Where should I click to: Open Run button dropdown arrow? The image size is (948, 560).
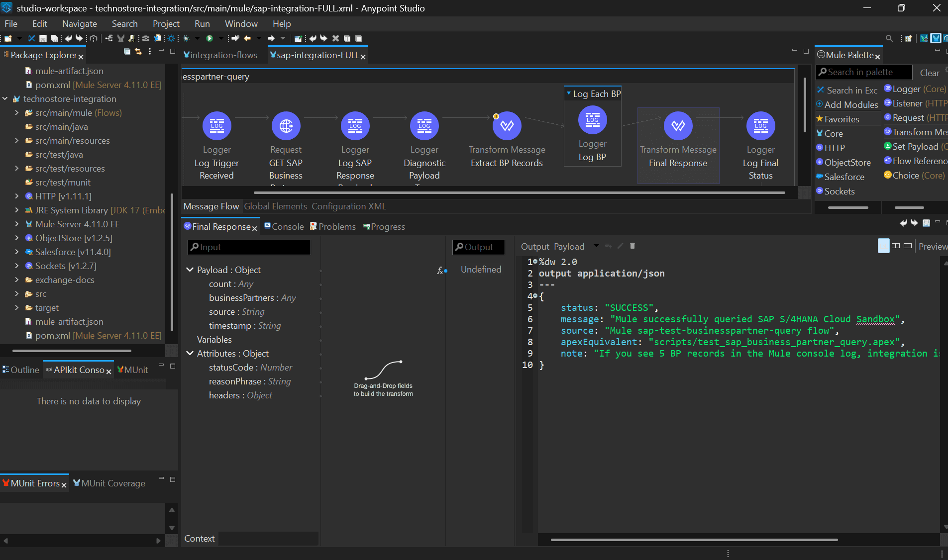click(x=220, y=38)
